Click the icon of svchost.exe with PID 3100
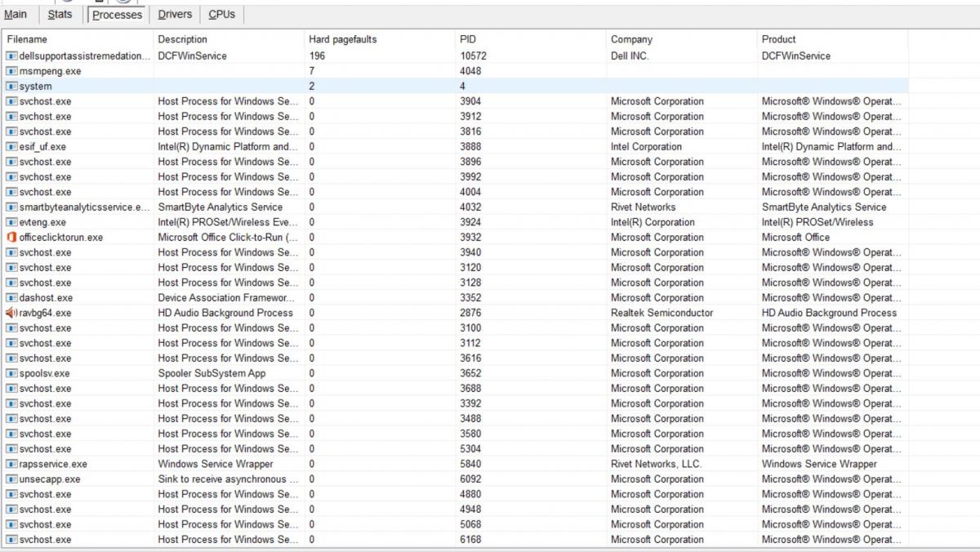Viewport: 980px width, 552px height. tap(12, 328)
